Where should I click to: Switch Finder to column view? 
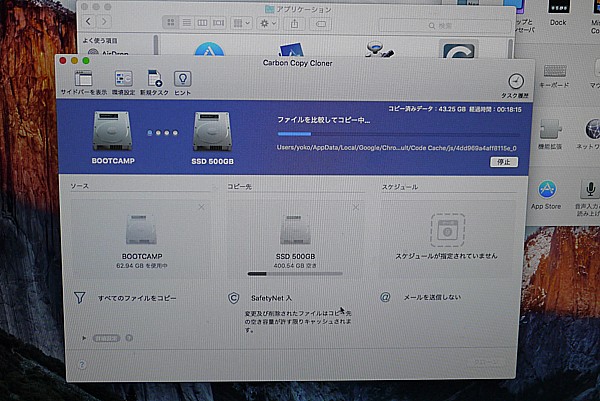tap(202, 23)
